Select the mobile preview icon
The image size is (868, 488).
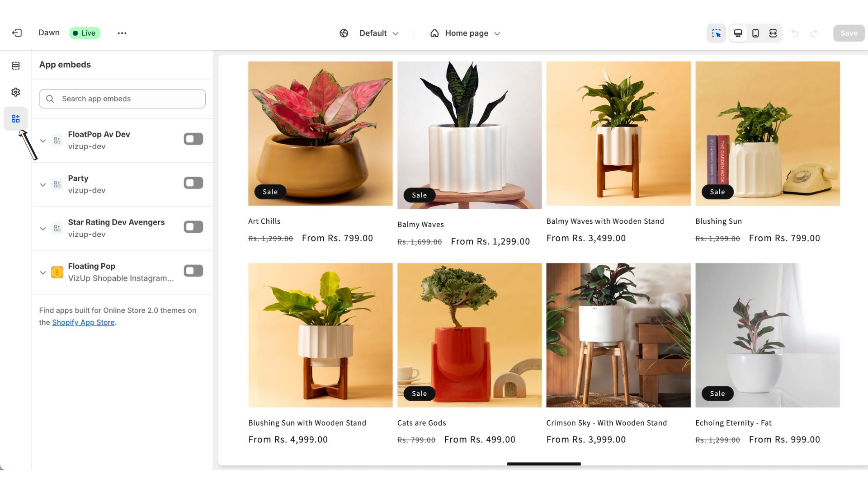[755, 33]
